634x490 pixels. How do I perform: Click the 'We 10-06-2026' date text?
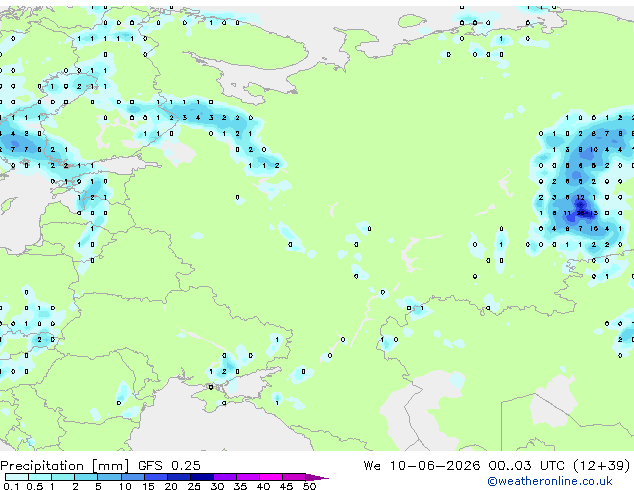coord(422,466)
